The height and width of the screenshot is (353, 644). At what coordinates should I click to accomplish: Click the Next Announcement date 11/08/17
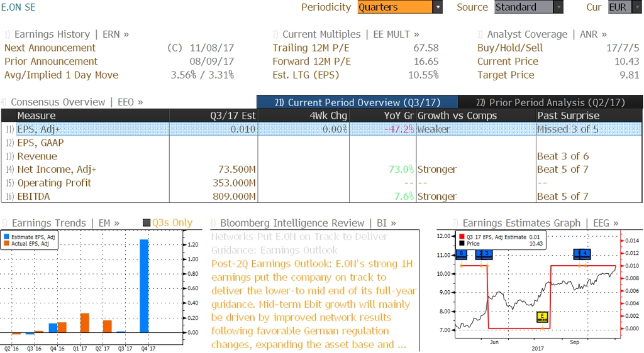coord(212,48)
